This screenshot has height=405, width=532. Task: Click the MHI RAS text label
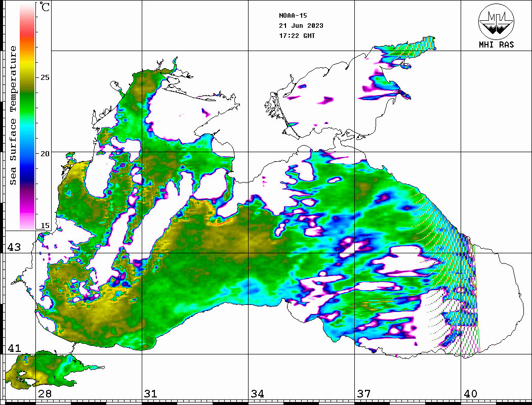(x=496, y=44)
